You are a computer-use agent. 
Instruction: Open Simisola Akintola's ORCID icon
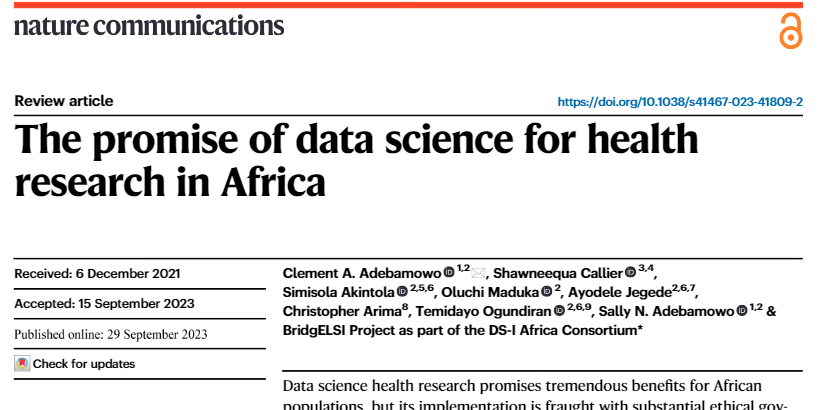[x=402, y=292]
